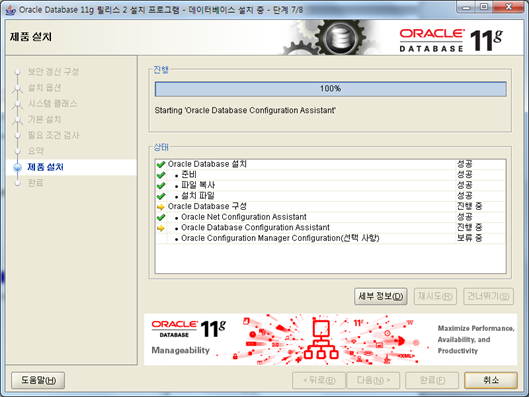Select 설치 옵션 step in sidebar
Viewport: 529px width, 397px height.
(x=44, y=88)
